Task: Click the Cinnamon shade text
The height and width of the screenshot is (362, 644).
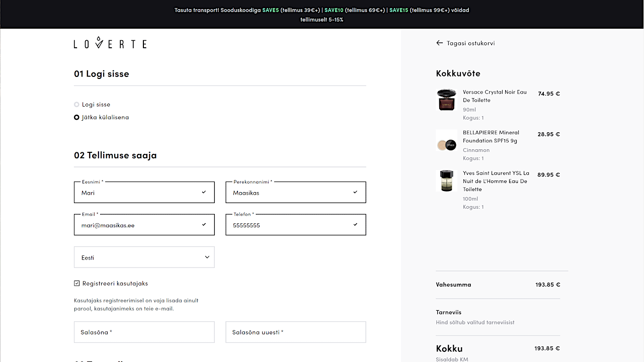Action: coord(476,150)
